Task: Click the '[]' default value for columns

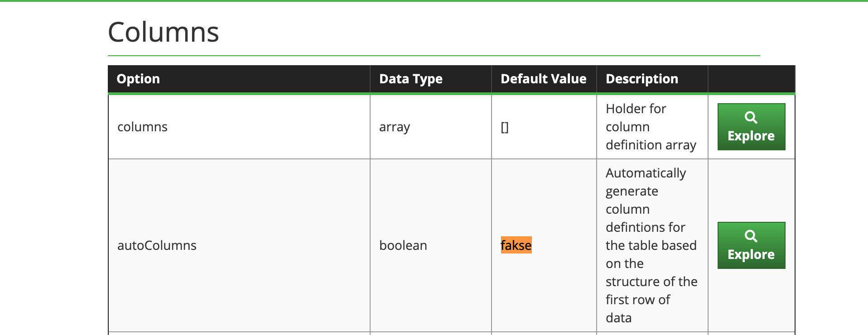Action: point(504,127)
